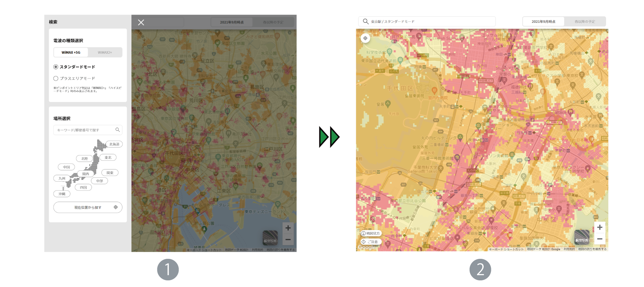Choose the 北海道 region on Japan map

(x=114, y=144)
